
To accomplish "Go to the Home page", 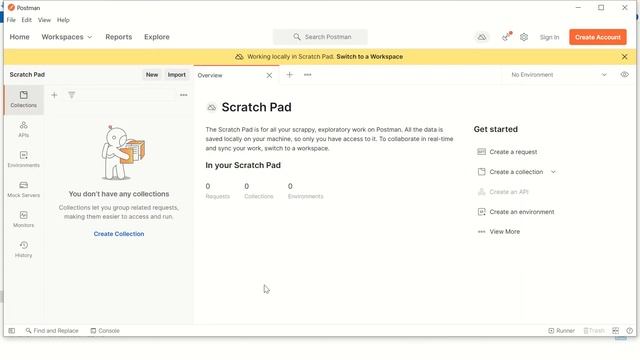I will click(x=20, y=37).
